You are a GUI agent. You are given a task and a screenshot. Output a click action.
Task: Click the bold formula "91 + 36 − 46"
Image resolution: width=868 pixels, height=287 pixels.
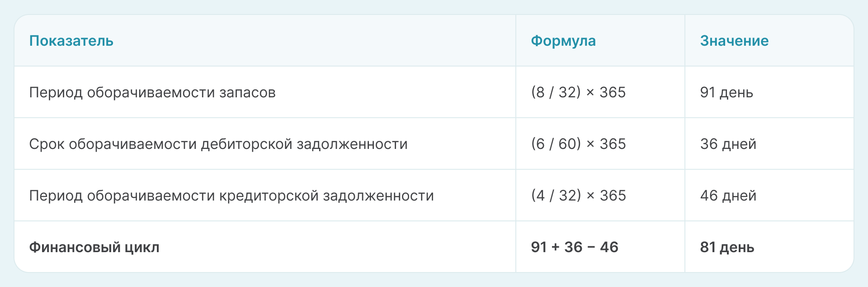[574, 247]
